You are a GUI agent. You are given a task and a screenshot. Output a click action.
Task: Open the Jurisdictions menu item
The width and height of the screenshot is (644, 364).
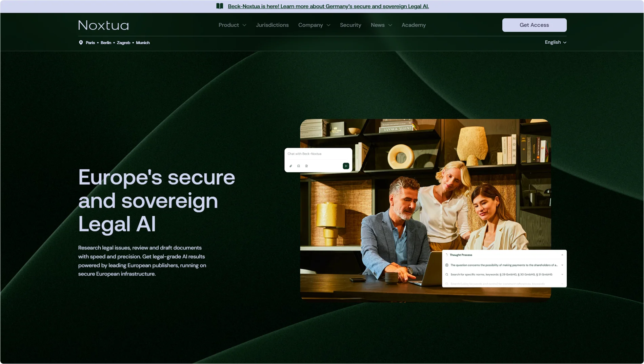[272, 25]
